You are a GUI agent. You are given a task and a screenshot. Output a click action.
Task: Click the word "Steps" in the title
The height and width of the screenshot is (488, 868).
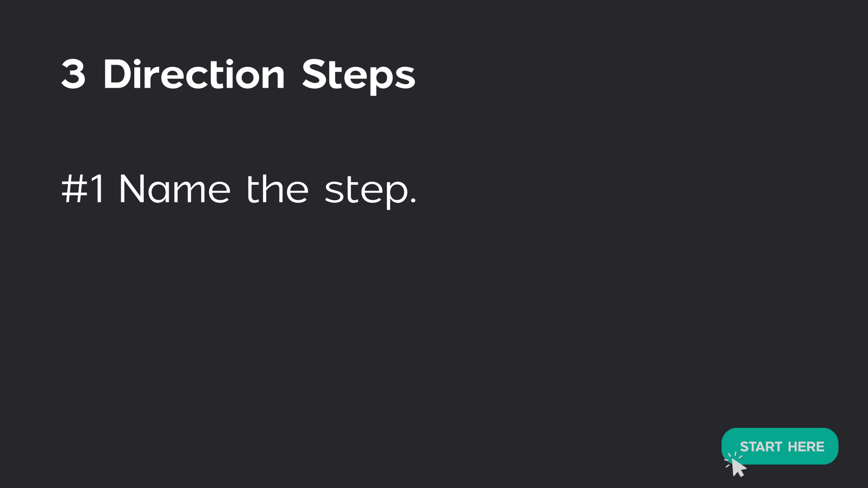coord(359,75)
